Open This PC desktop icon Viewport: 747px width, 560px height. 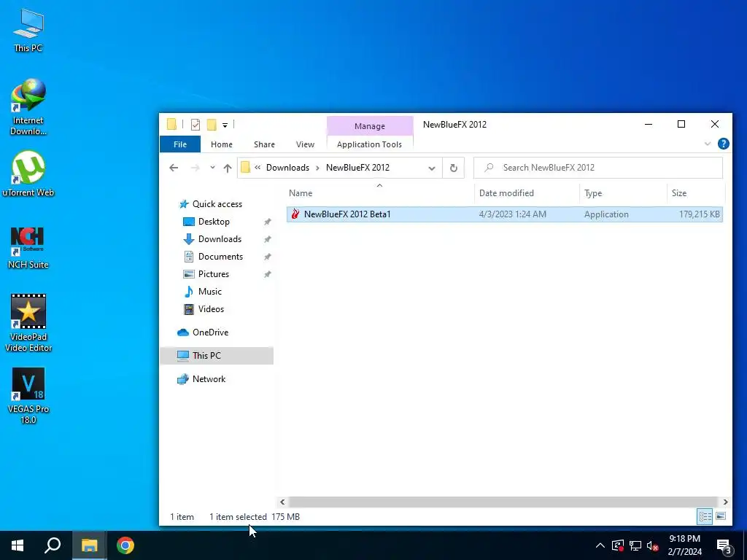28,30
